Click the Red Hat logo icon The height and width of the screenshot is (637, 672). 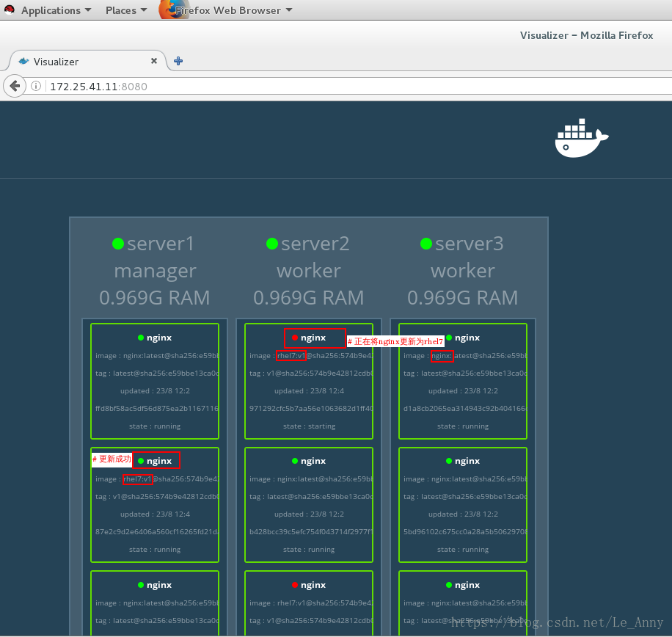[x=10, y=10]
